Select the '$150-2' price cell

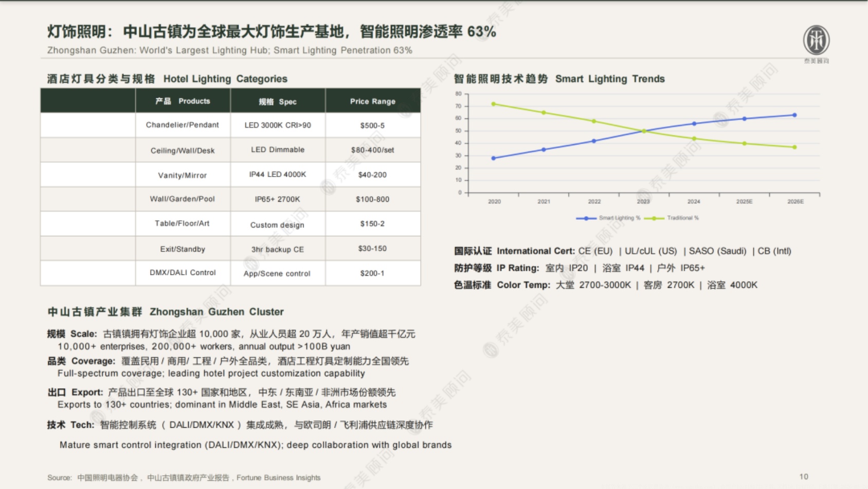pyautogui.click(x=372, y=224)
